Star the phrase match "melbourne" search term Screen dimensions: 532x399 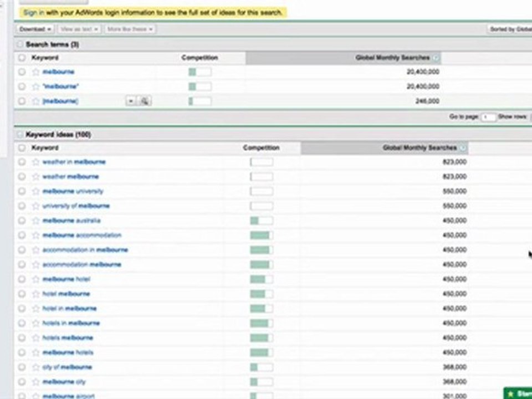point(35,86)
